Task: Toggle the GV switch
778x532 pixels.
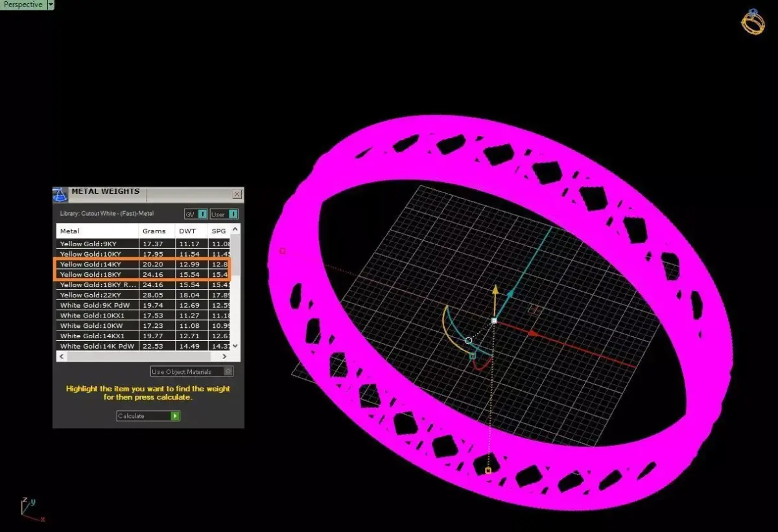Action: (x=196, y=214)
